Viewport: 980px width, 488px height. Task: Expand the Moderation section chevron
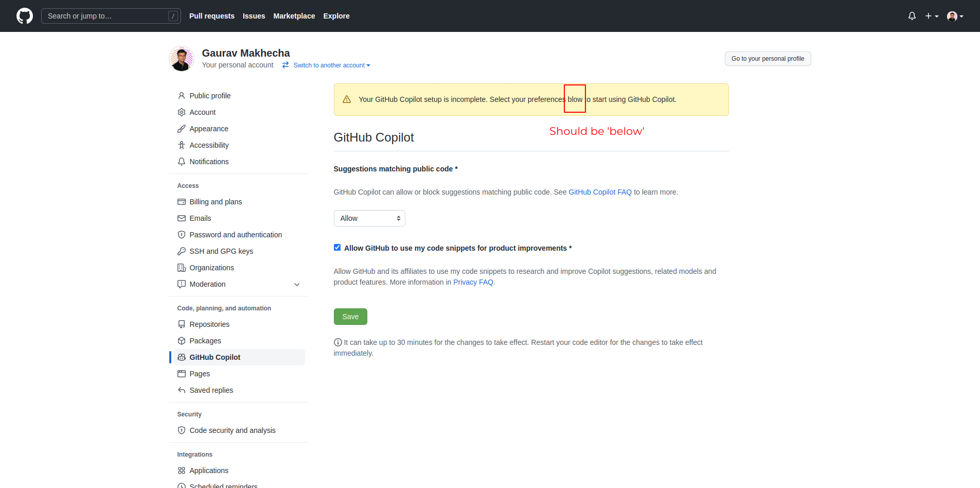pos(297,284)
